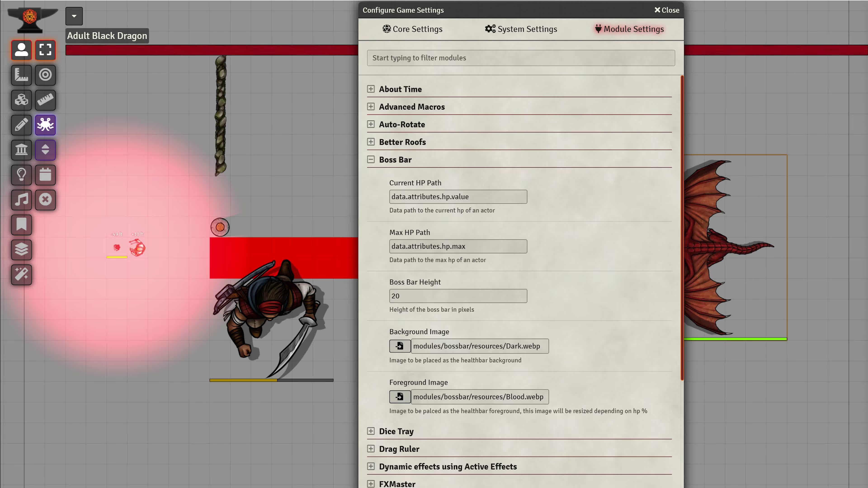This screenshot has width=868, height=488.
Task: Open the Walls controls building icon
Action: 21,150
